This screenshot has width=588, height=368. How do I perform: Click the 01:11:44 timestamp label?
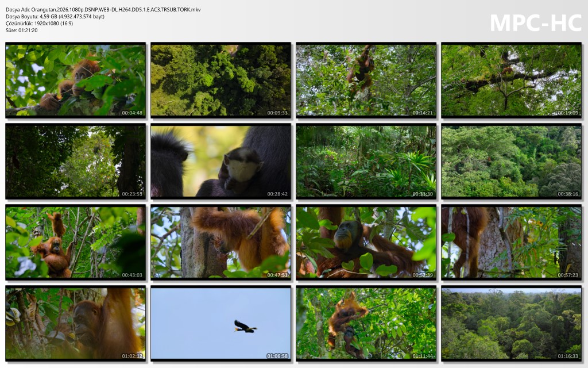[423, 356]
